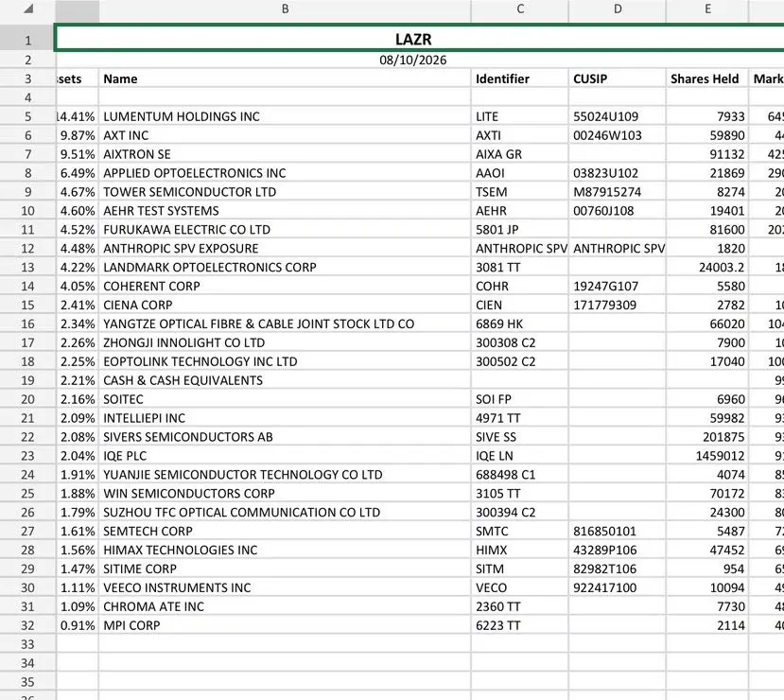Click the 0.91% weight cell
This screenshot has height=700, width=784.
[77, 625]
